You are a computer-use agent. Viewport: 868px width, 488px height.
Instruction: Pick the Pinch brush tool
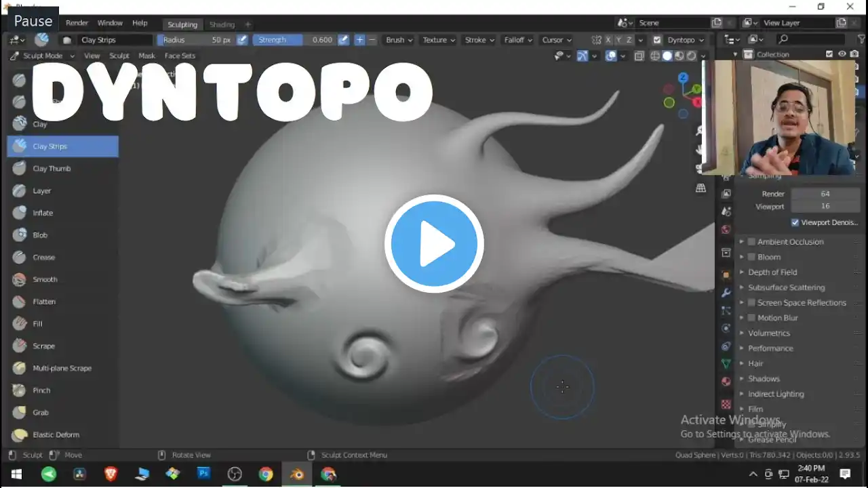click(x=41, y=390)
